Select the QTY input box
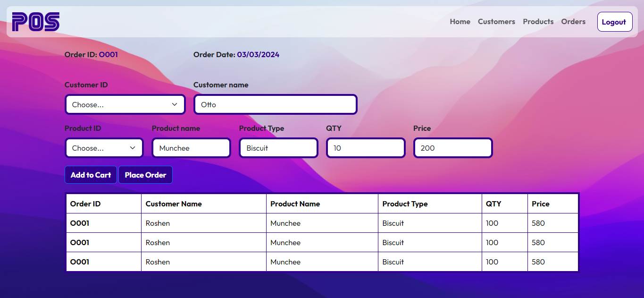Screen dimensions: 644x298 coord(366,148)
